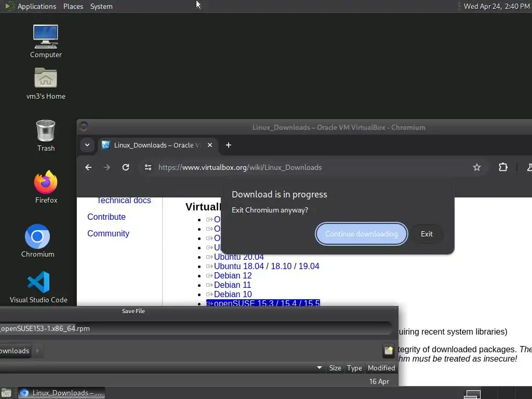Screen dimensions: 532x399
Task: Open the Community link
Action: click(108, 233)
